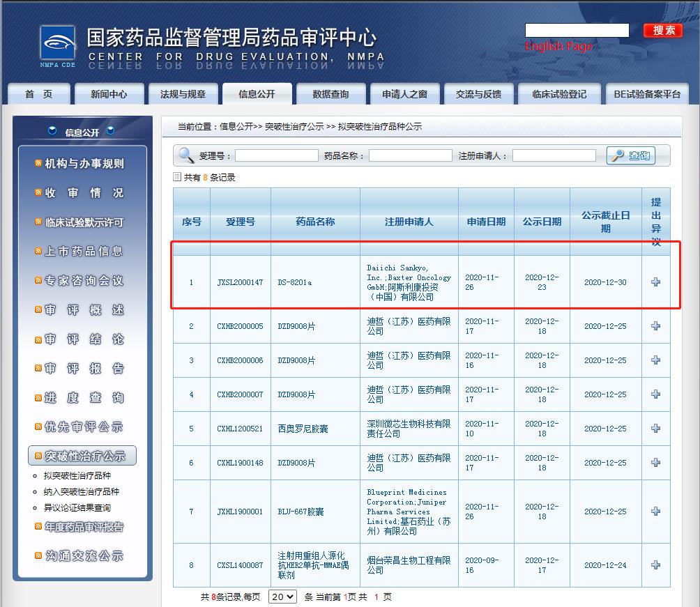Image resolution: width=700 pixels, height=607 pixels.
Task: Click the magnifier 查询 search button
Action: point(631,155)
